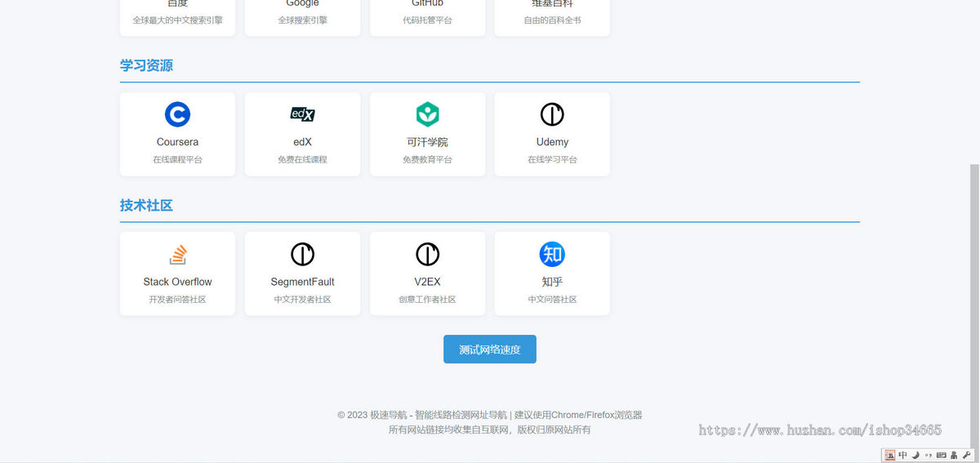Click the SegmentFault card icon
Image resolution: width=980 pixels, height=463 pixels.
pyautogui.click(x=302, y=254)
